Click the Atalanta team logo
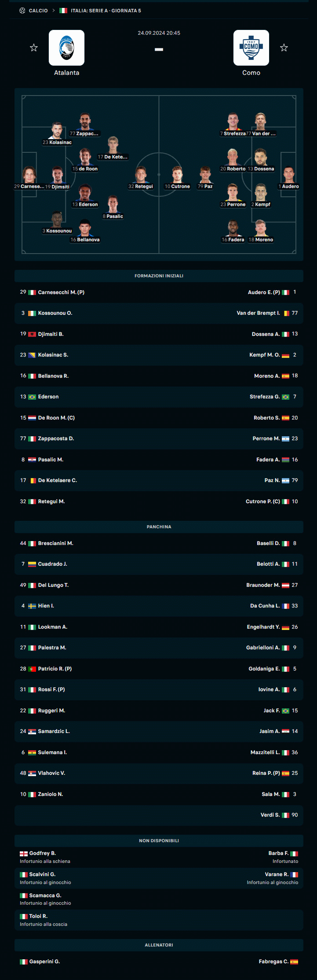The image size is (317, 980). (x=66, y=48)
